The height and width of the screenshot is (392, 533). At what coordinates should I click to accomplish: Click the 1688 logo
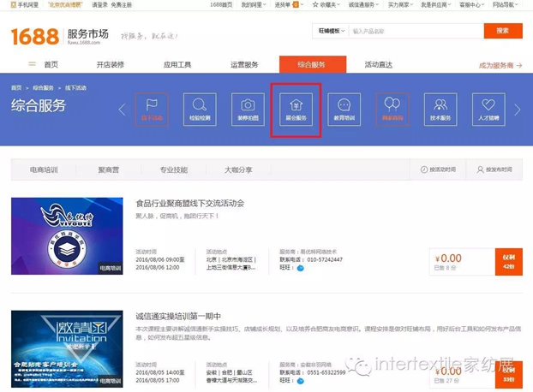(35, 36)
